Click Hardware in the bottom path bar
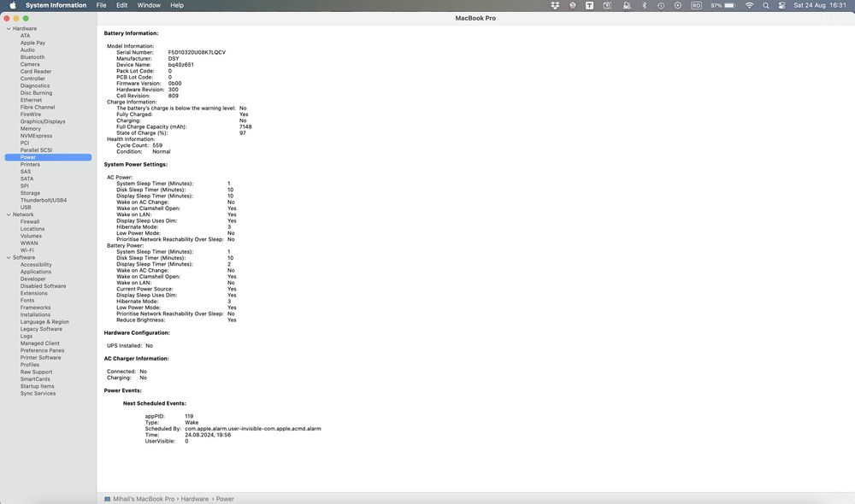 195,499
